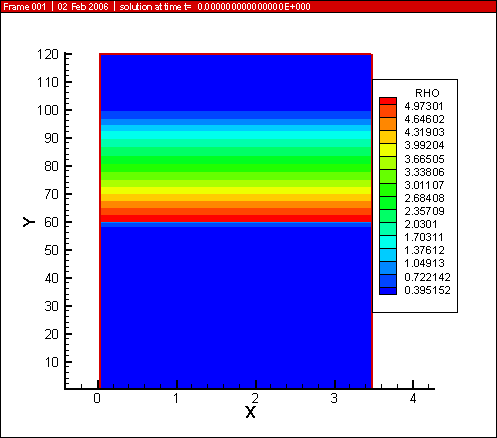Click the cyan 1.37612 legend swatch
The height and width of the screenshot is (438, 497).
point(388,242)
